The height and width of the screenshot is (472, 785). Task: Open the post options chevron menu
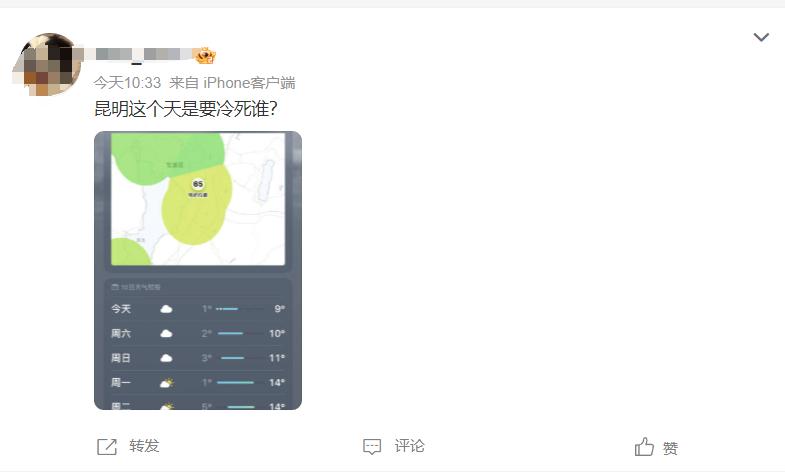pos(761,37)
